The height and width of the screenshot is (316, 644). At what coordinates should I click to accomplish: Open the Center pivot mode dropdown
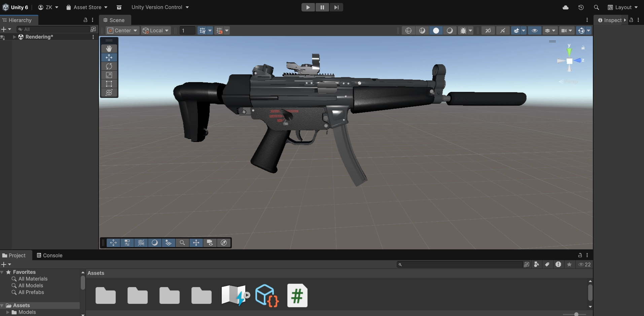[122, 31]
